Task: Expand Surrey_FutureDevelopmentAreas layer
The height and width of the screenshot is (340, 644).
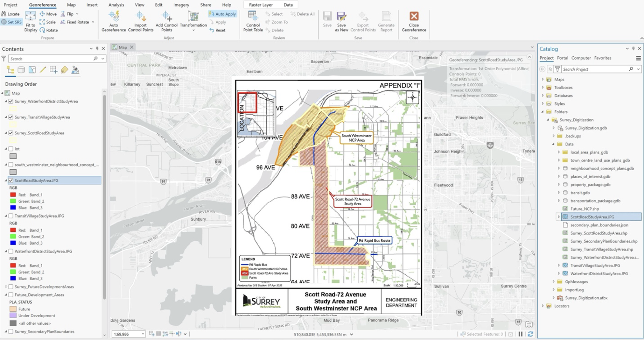Action: pyautogui.click(x=6, y=287)
